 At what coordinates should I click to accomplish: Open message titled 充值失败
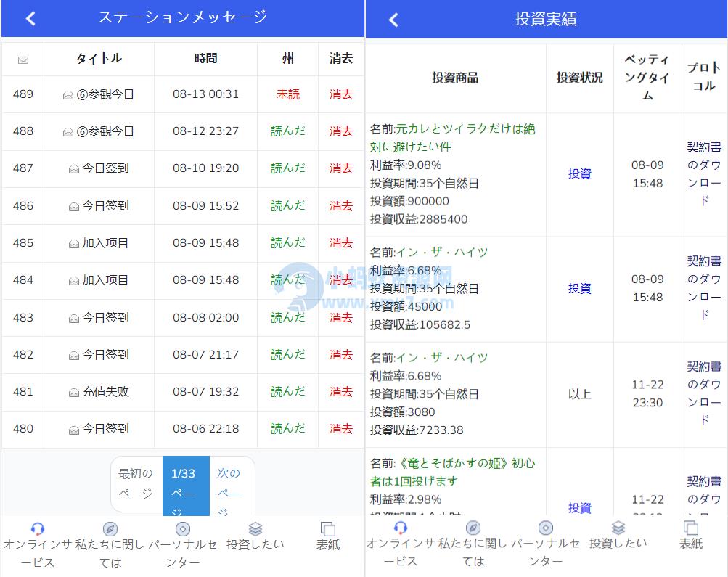point(105,392)
